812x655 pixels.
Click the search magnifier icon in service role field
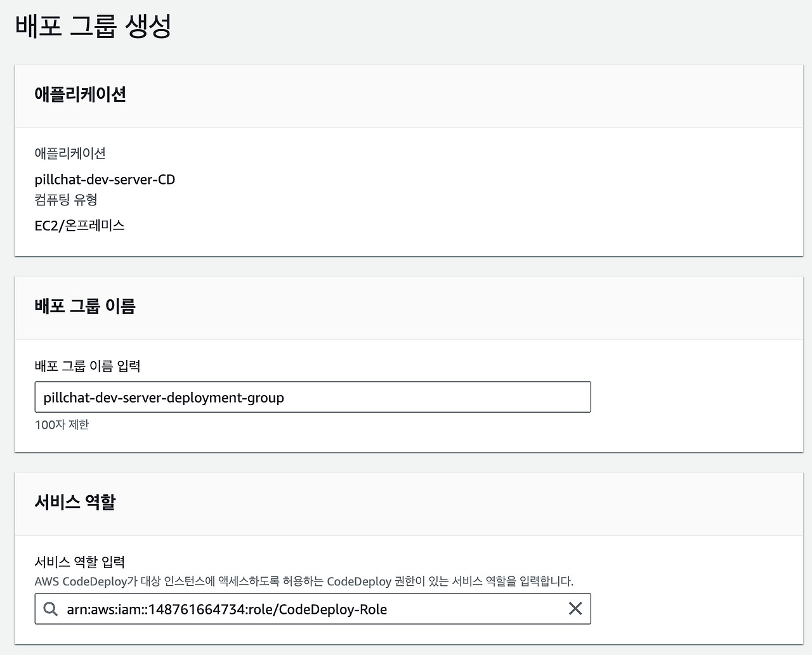(x=50, y=609)
